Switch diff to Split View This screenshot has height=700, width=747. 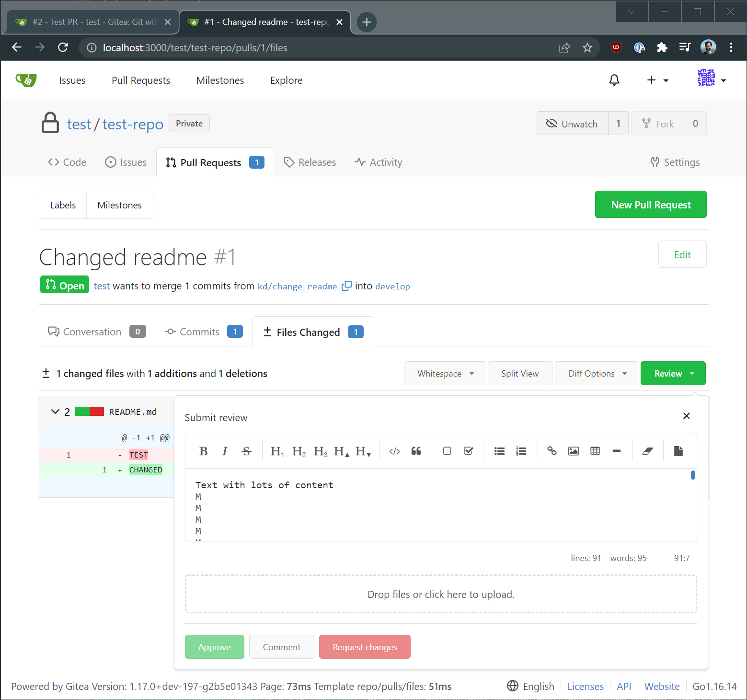(520, 373)
